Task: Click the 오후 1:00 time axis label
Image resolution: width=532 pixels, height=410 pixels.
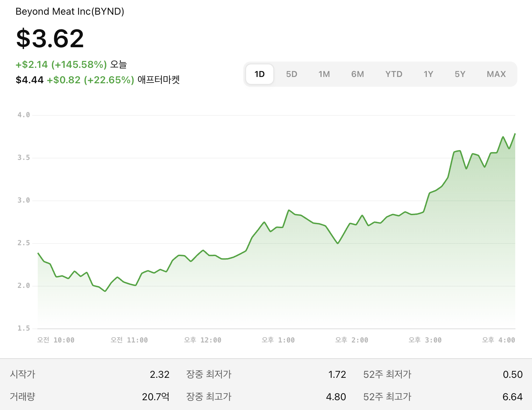Action: tap(278, 340)
